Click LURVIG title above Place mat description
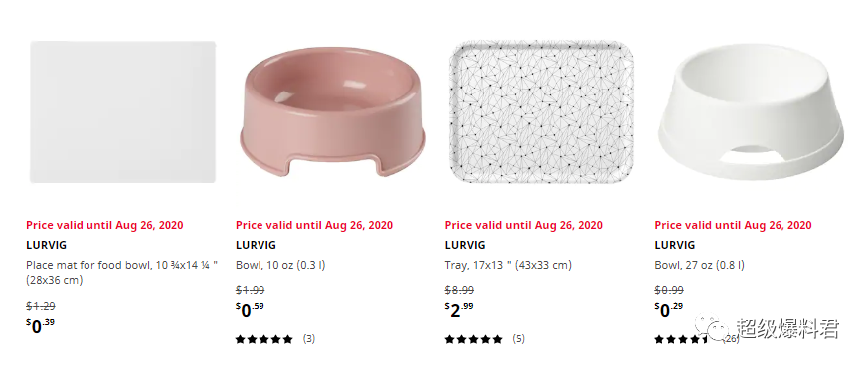This screenshot has height=367, width=868. (x=46, y=245)
